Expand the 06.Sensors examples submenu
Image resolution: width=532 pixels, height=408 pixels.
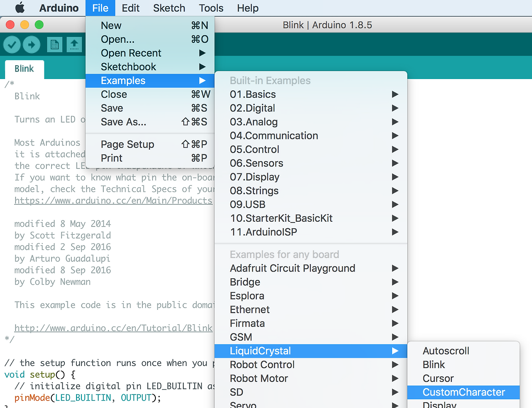pos(311,163)
